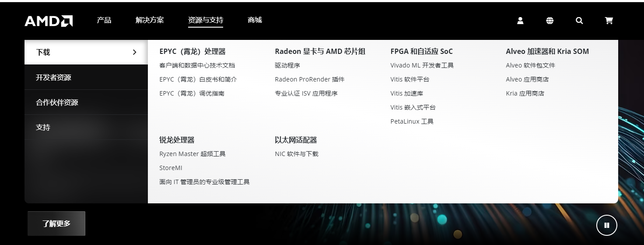644x245 pixels.
Task: Open FPGA 和自适应 SoC heading
Action: pyautogui.click(x=422, y=51)
